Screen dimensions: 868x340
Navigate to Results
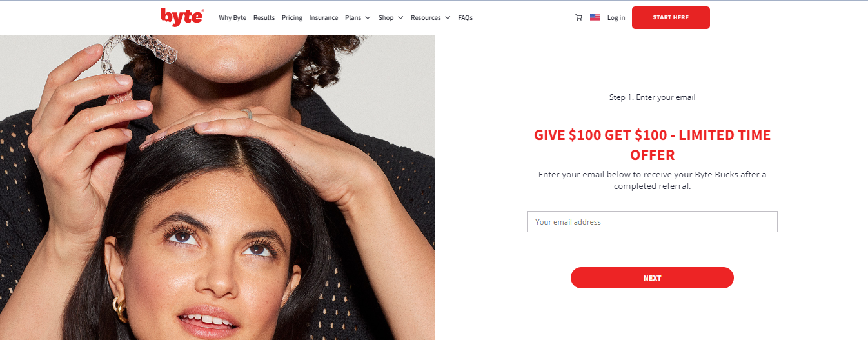pyautogui.click(x=264, y=17)
